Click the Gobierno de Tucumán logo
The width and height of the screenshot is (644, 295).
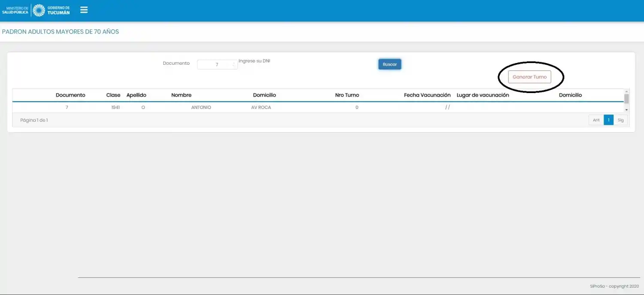[52, 10]
